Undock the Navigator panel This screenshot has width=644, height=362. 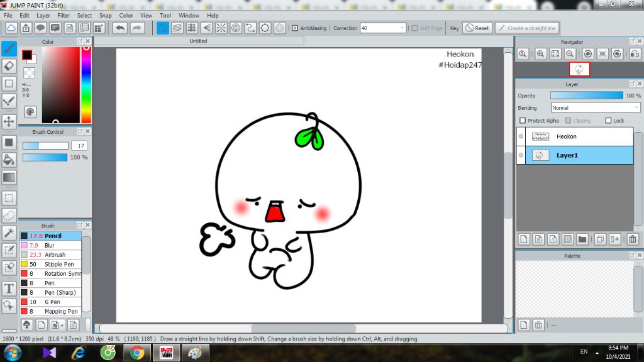coord(632,41)
